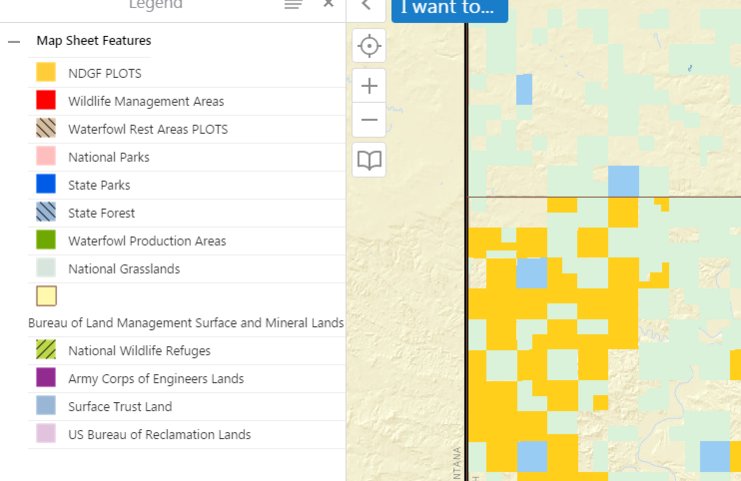Click the State Forest hatched symbol
The width and height of the screenshot is (741, 481).
tap(46, 212)
